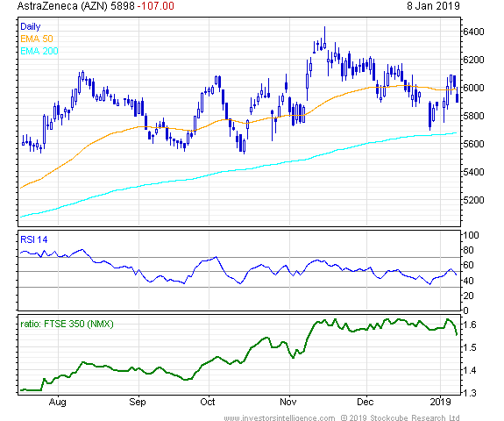This screenshot has height=421, width=504.
Task: Click the RSI axis value 20
Action: 468,296
